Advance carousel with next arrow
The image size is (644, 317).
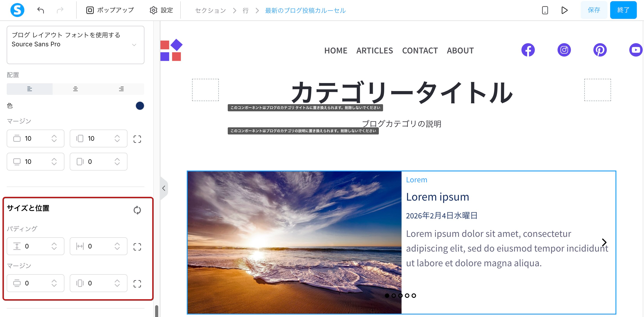coord(604,242)
